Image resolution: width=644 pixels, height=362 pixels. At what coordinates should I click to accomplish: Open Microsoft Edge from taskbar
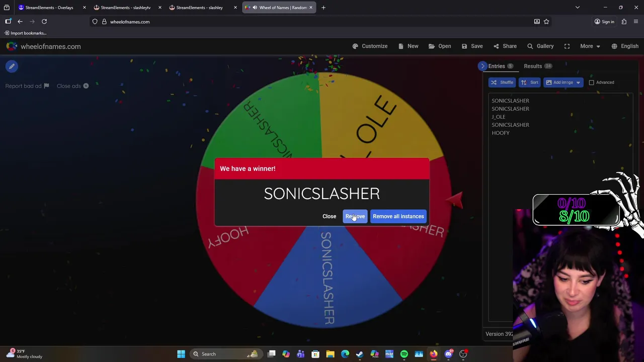click(345, 354)
